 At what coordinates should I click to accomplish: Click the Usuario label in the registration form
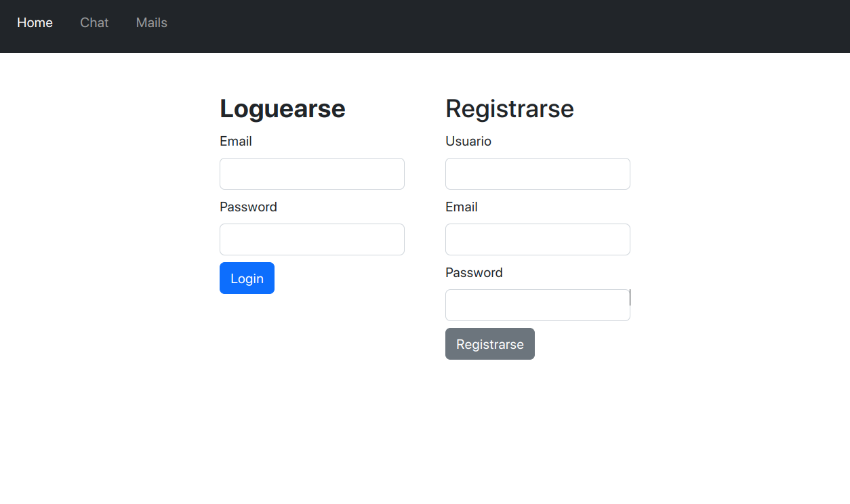pos(468,141)
